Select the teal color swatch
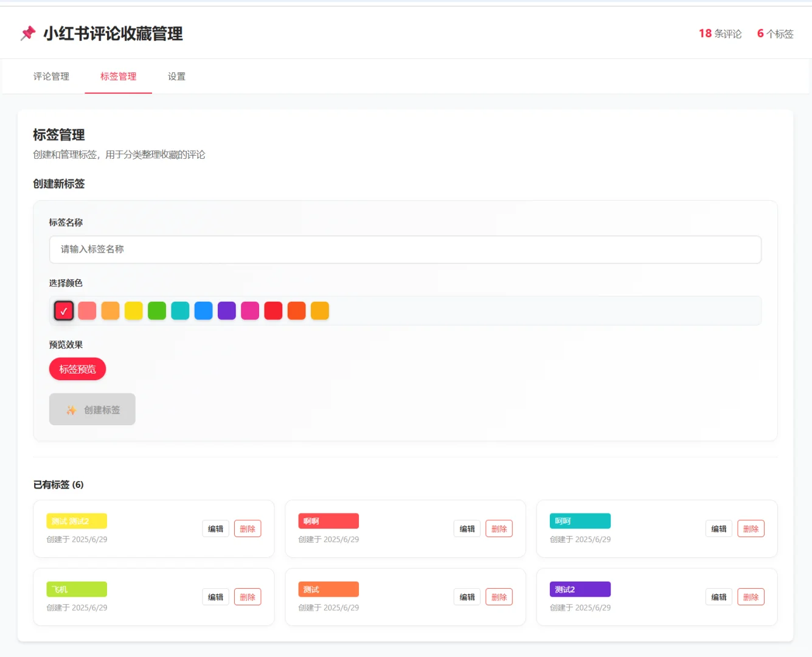812x657 pixels. tap(180, 310)
